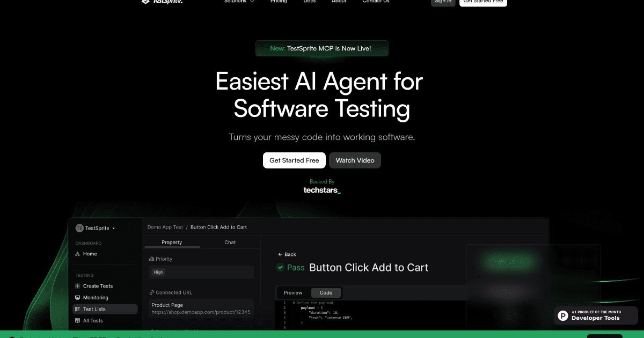Click the High priority tag
This screenshot has width=644, height=338.
158,272
